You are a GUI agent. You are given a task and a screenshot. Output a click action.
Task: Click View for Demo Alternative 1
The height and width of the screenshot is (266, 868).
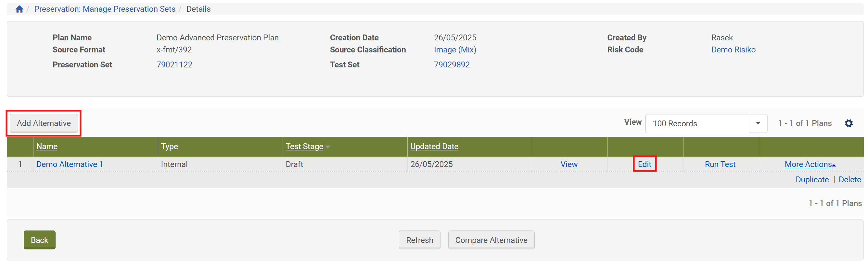coord(568,164)
